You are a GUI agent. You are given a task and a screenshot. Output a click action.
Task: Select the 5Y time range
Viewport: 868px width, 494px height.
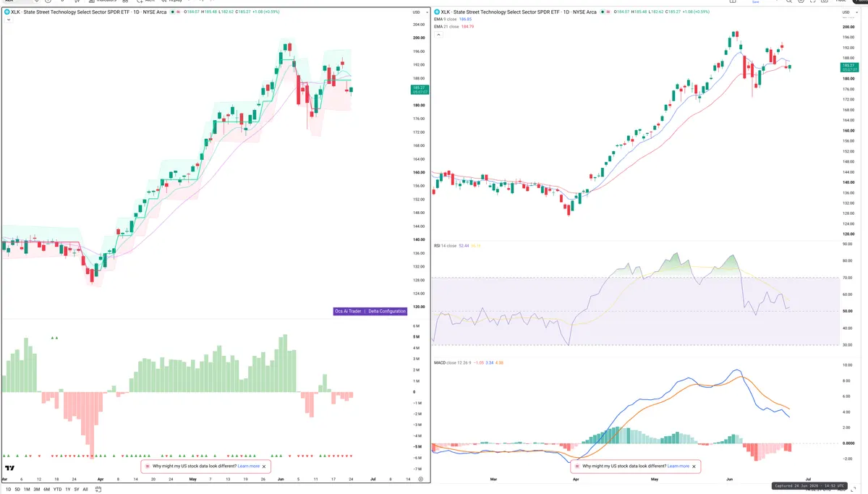pos(77,490)
